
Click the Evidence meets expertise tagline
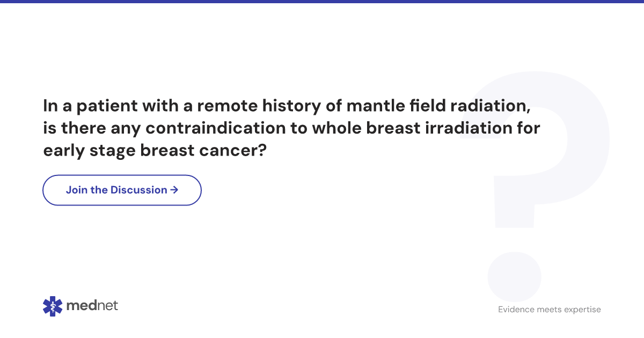coord(550,310)
